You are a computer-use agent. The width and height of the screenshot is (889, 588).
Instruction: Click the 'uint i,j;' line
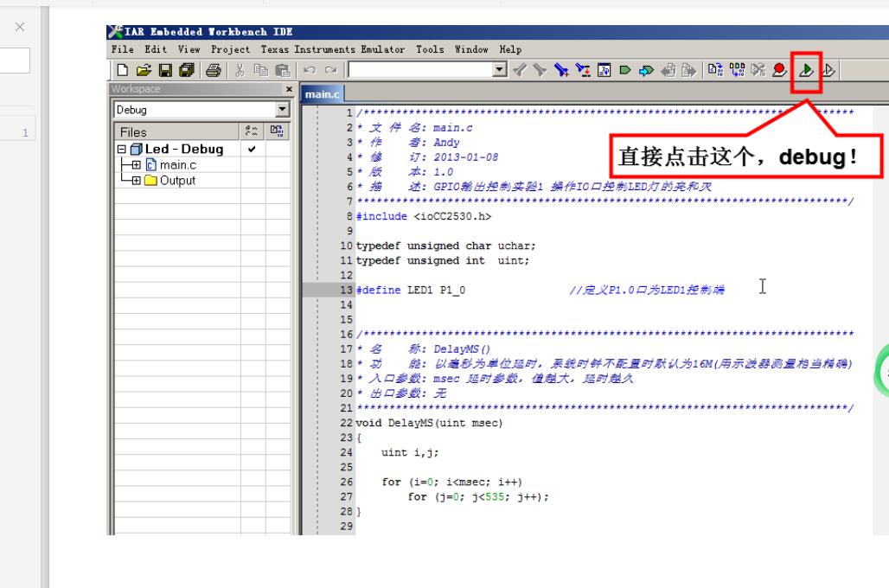410,452
